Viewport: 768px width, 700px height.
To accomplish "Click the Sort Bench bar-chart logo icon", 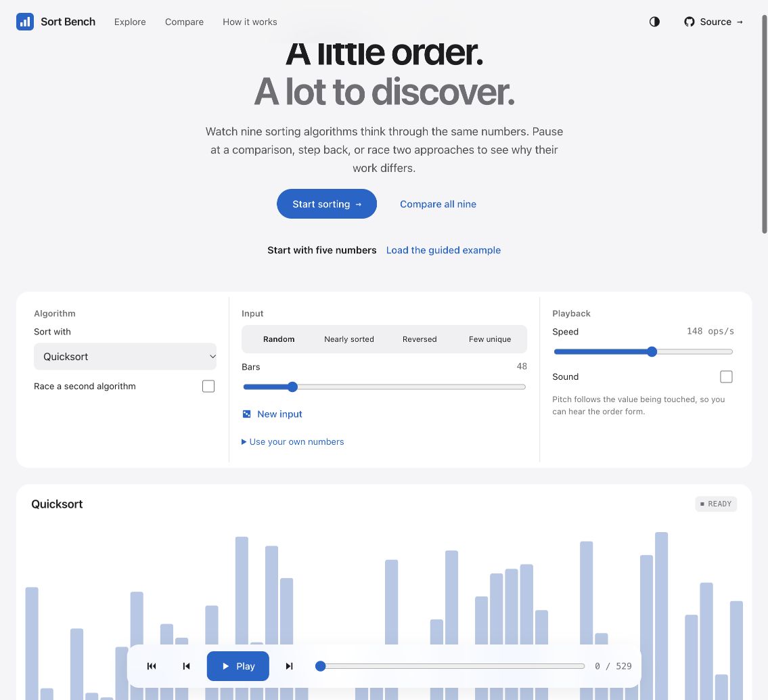I will click(25, 22).
